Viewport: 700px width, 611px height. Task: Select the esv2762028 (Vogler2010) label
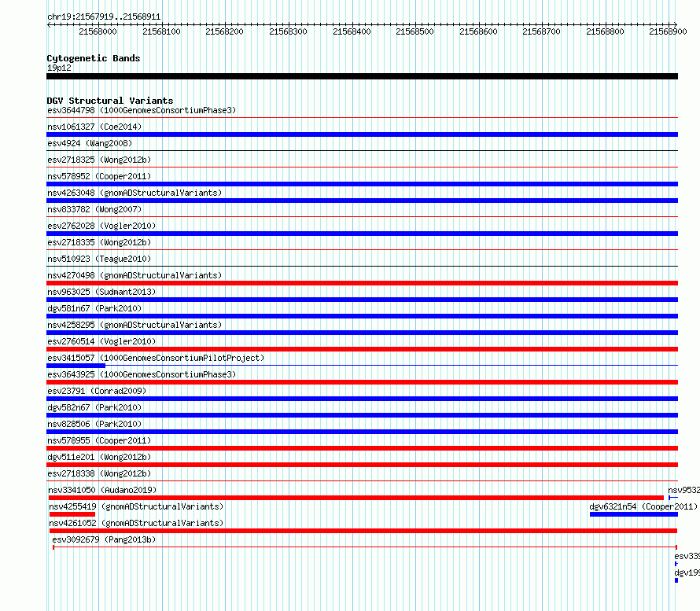click(x=101, y=226)
